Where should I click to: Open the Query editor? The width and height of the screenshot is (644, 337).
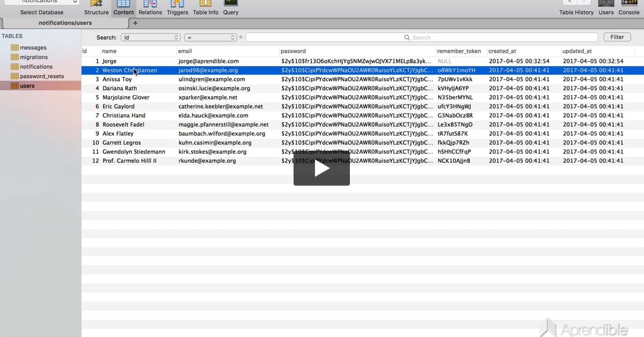click(231, 8)
